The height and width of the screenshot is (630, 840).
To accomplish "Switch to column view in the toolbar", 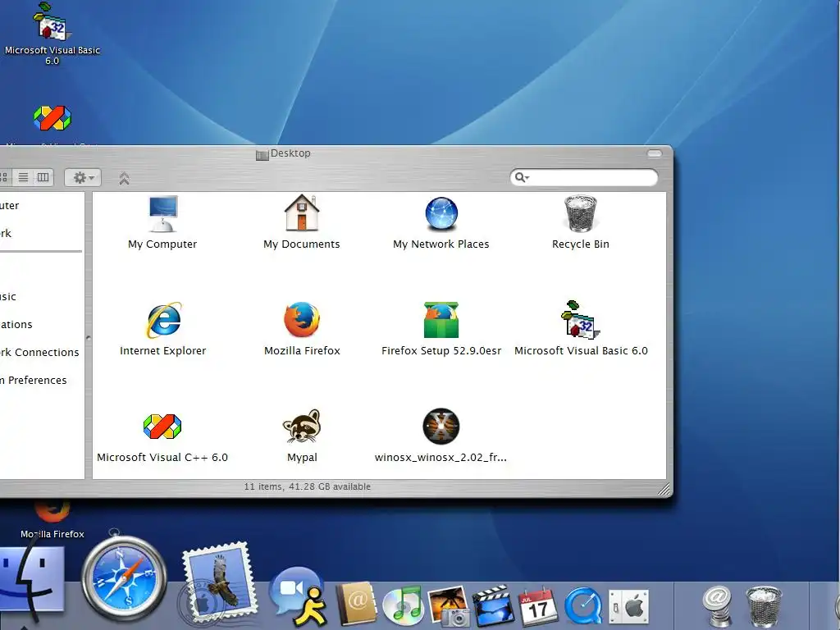I will (43, 177).
